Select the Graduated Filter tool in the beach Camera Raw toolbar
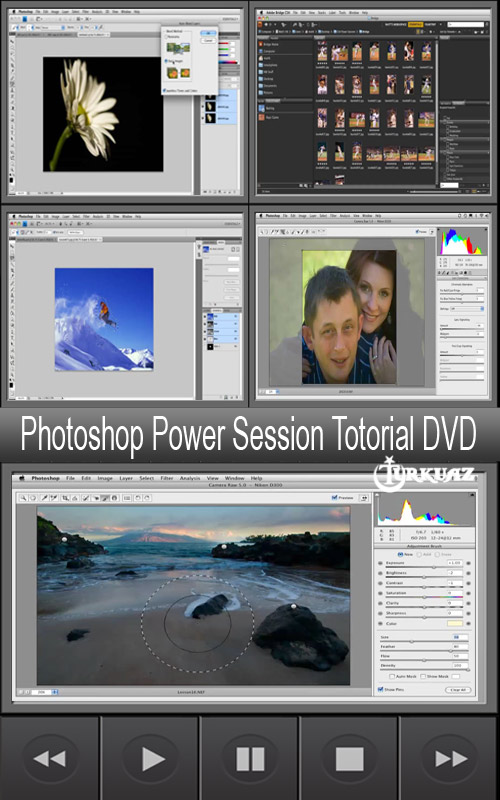500x800 pixels. (x=114, y=497)
